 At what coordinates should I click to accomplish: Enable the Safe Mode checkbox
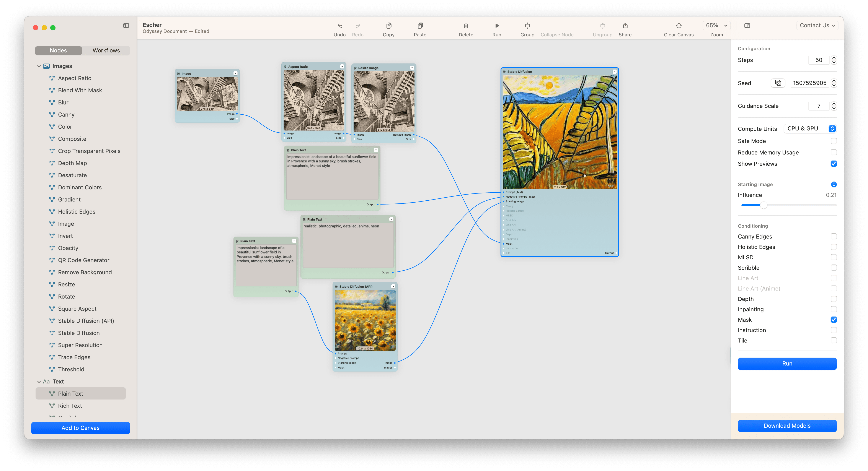point(833,141)
